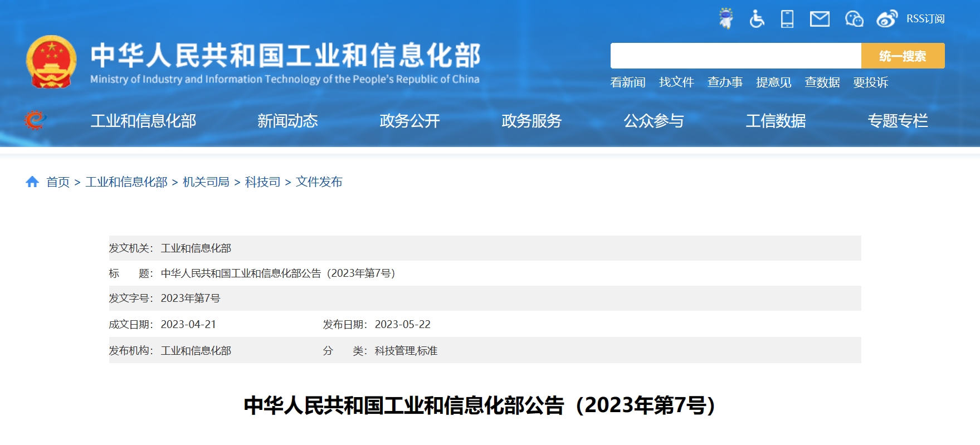980x445 pixels.
Task: Open the wheelchair accessibility mode icon
Action: (757, 19)
